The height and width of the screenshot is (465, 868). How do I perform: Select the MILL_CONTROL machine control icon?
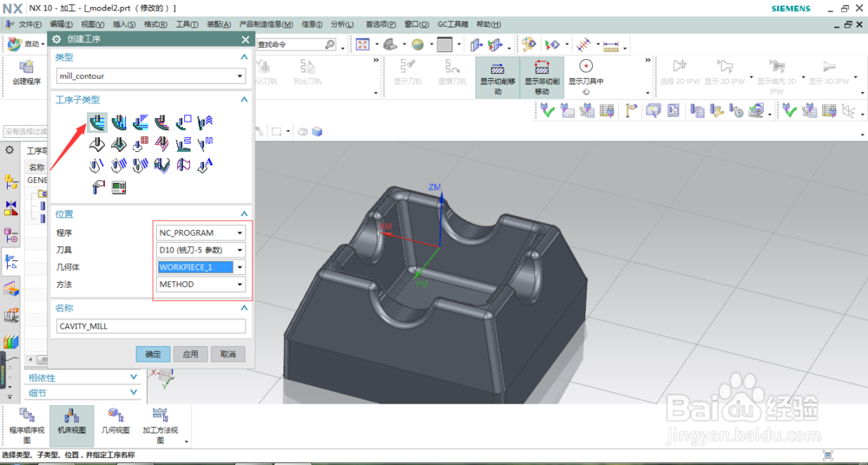119,187
